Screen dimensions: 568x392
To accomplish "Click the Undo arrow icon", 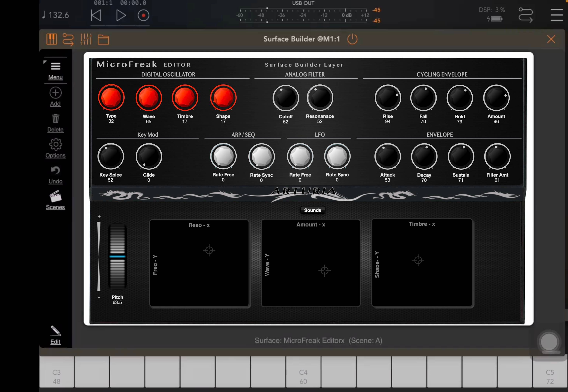I will 56,170.
